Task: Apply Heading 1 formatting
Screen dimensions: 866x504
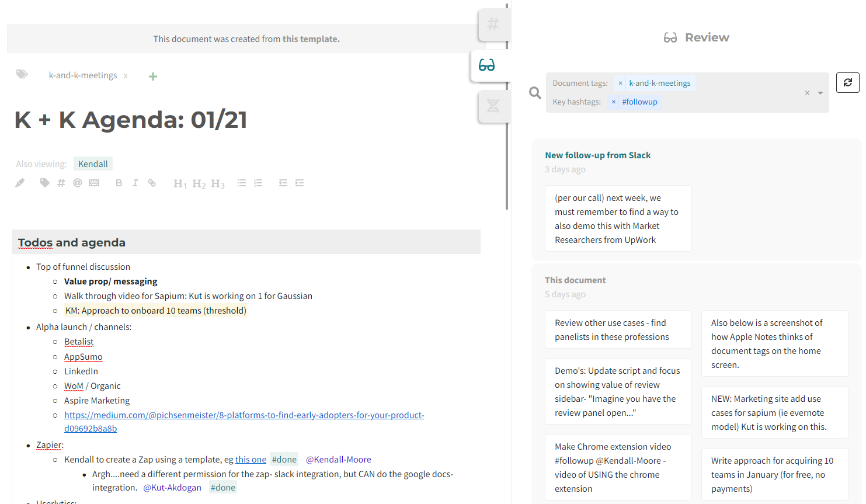Action: point(180,183)
